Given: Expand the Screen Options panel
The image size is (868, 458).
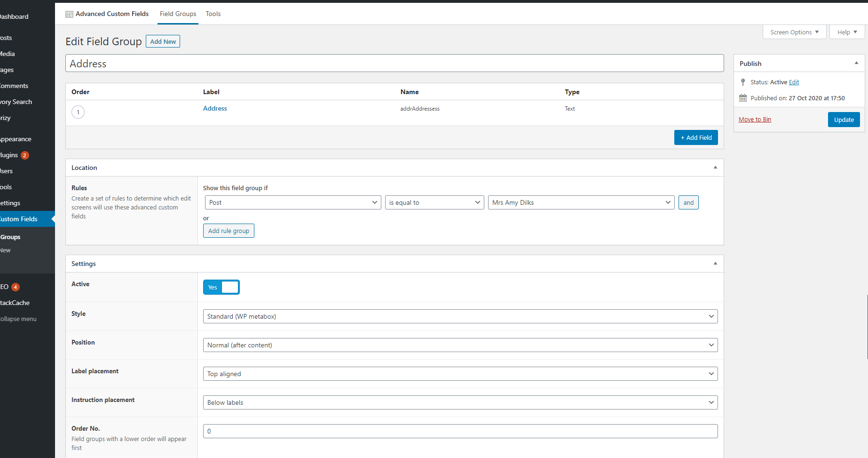Looking at the screenshot, I should [795, 32].
